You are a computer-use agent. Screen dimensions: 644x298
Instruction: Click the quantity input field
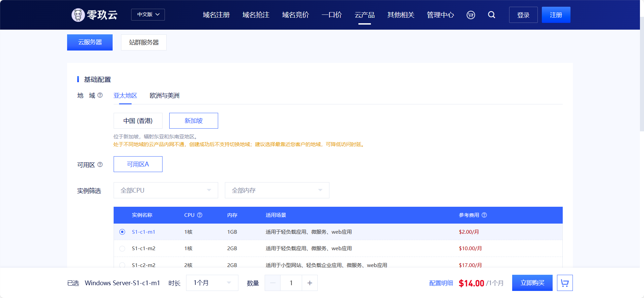(291, 283)
